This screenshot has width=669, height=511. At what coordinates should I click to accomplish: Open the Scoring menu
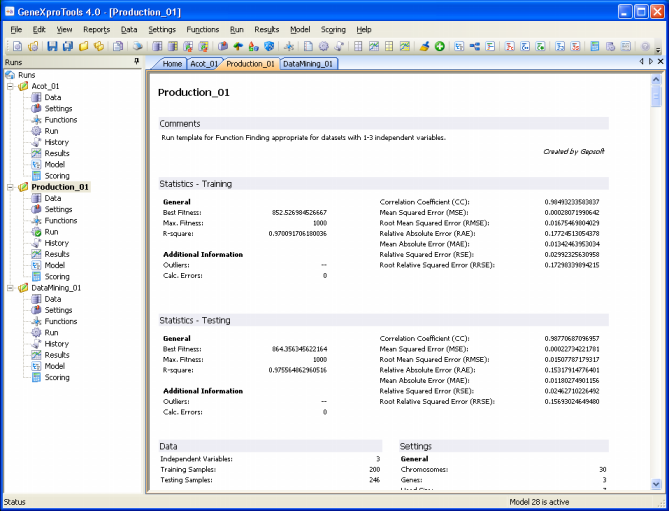pos(333,29)
